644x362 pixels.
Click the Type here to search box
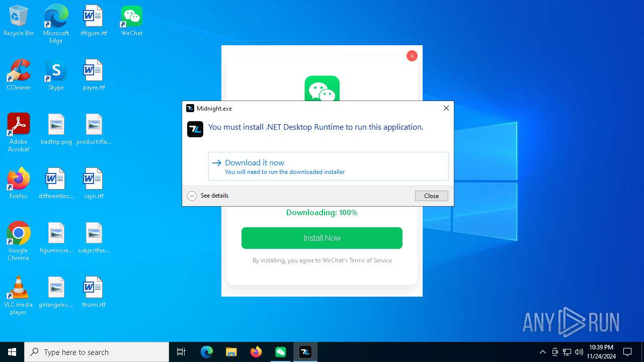click(97, 352)
